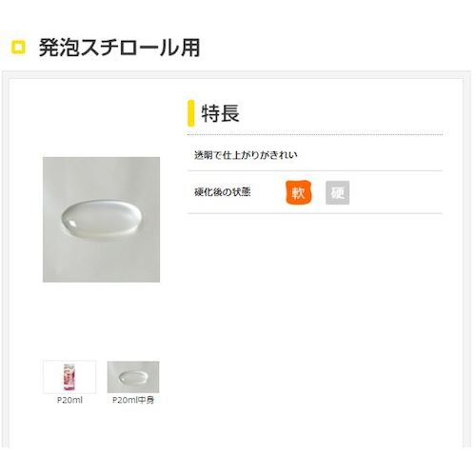
Task: Open the P20ml package thumbnail
Action: 69,377
